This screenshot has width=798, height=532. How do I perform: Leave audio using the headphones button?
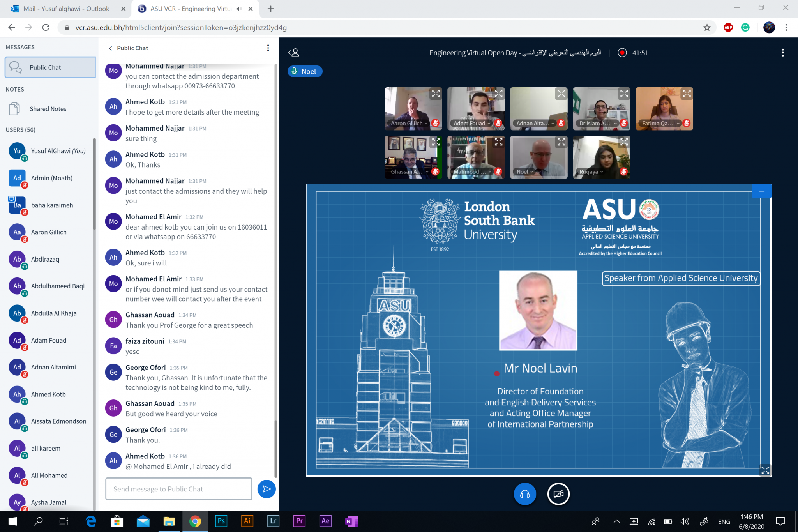point(525,494)
